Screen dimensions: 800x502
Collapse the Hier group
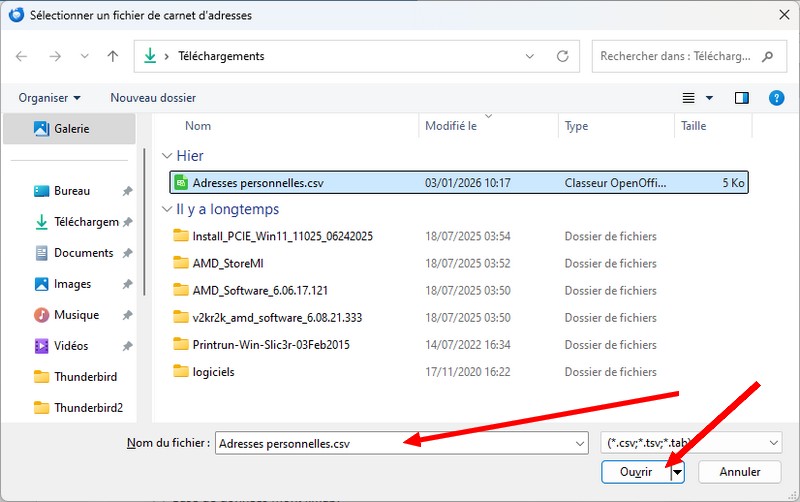(x=167, y=157)
